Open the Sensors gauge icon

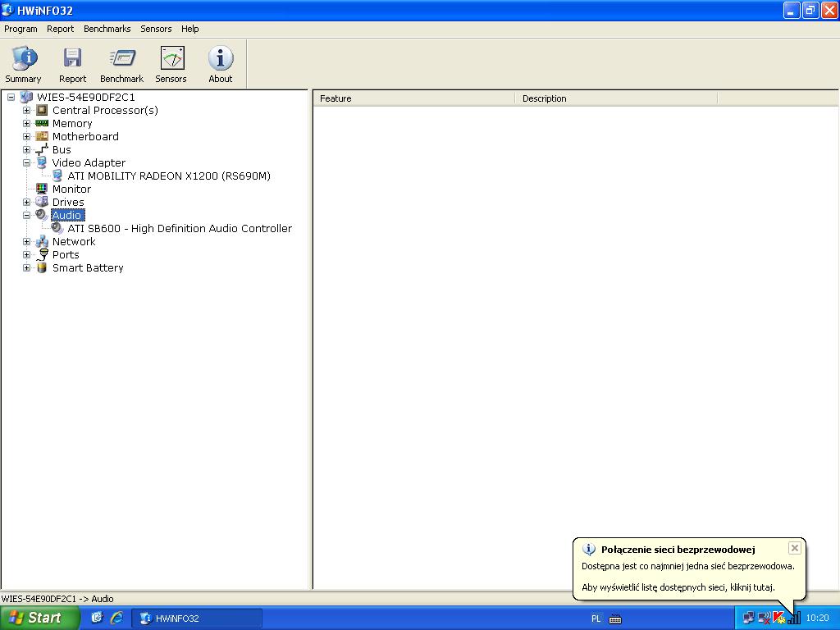171,58
